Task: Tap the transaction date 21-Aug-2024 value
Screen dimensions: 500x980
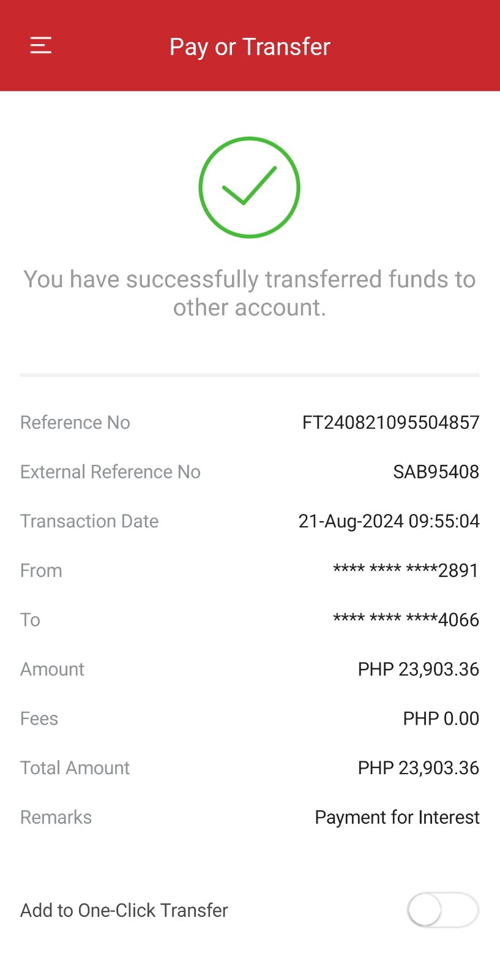Action: [389, 521]
